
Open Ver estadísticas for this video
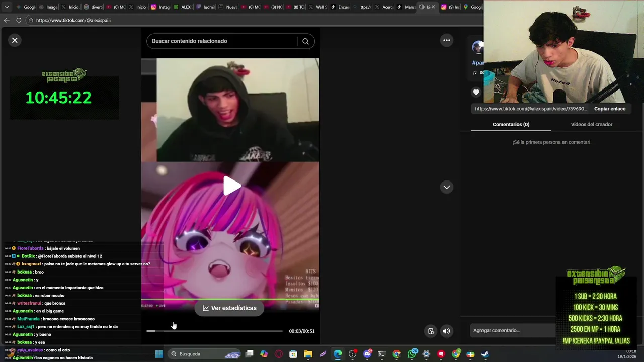[229, 308]
